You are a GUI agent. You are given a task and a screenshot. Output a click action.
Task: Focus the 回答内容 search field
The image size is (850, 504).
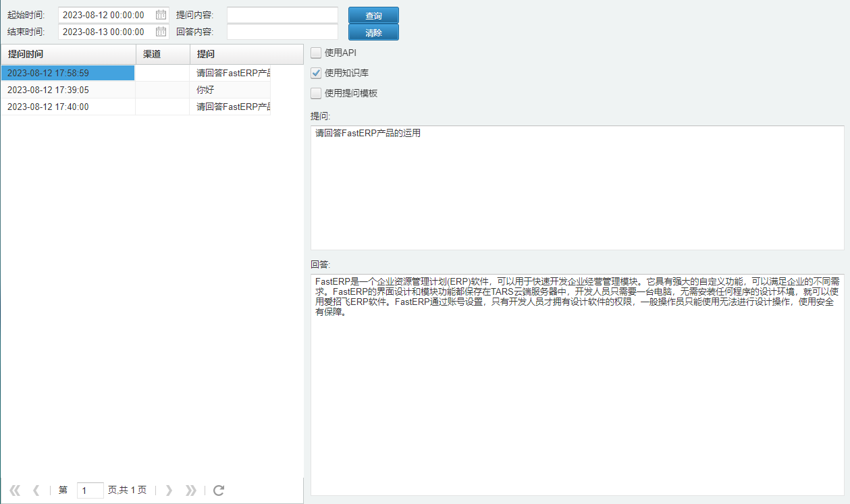282,32
